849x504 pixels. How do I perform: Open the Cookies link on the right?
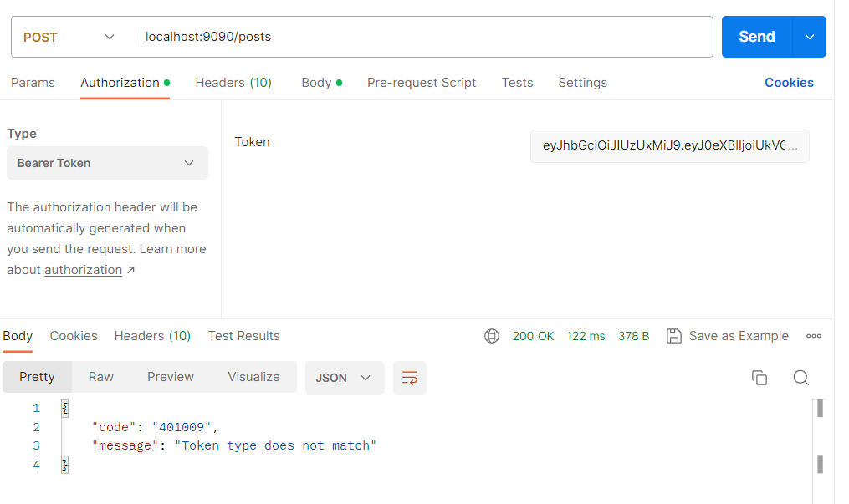789,83
